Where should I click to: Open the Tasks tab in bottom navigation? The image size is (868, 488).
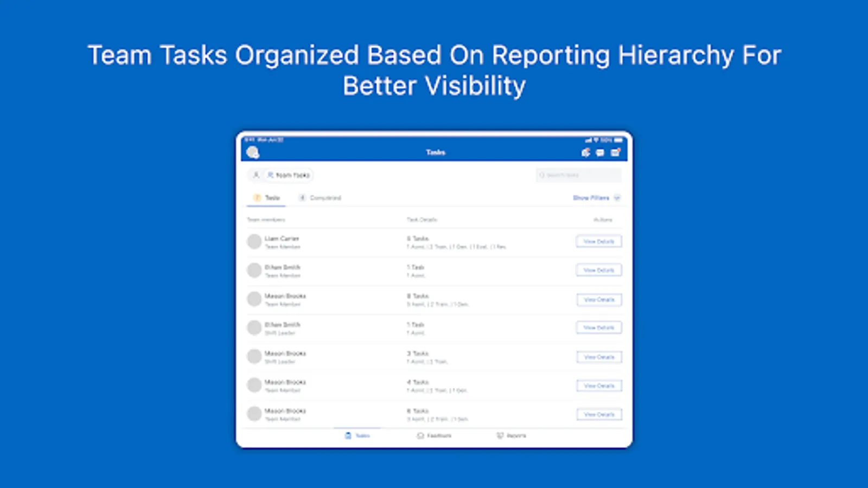click(x=358, y=436)
